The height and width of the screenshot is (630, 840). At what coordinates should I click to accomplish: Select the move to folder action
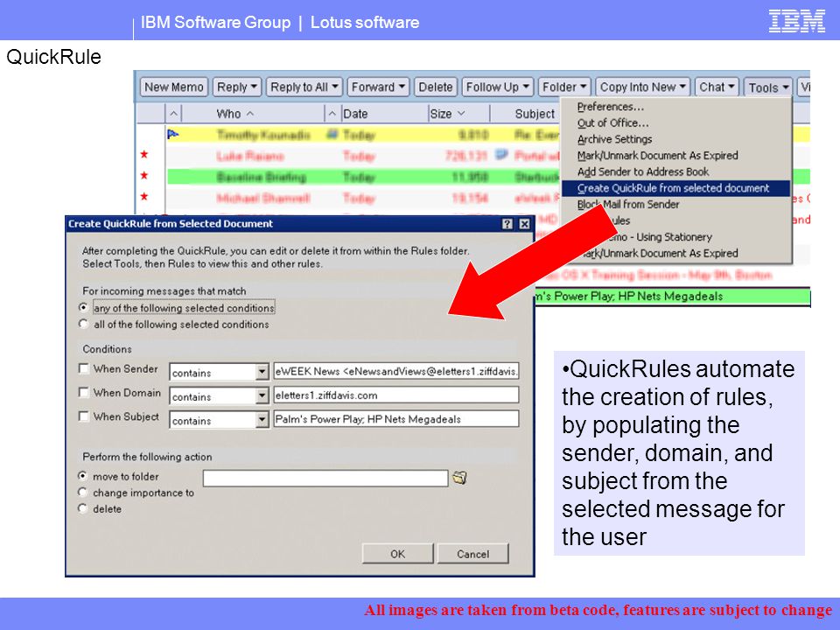pos(82,476)
